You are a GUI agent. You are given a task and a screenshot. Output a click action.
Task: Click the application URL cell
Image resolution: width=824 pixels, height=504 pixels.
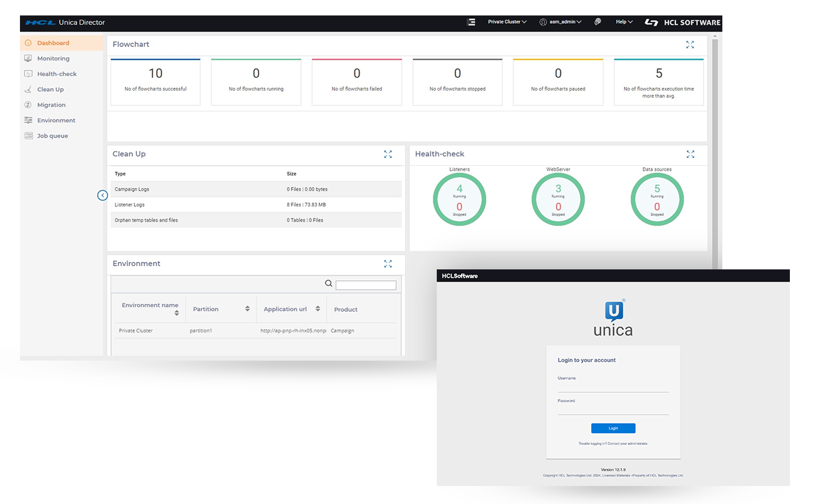pos(293,330)
